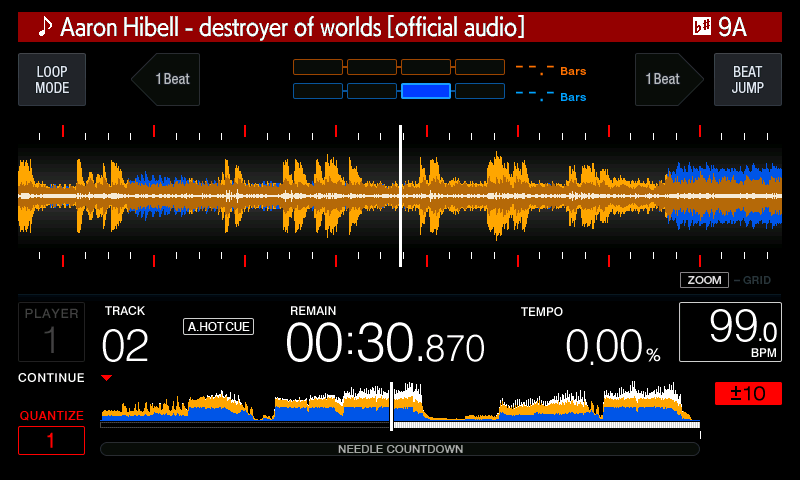Toggle the REMAIN time display mode
The image size is (800, 480).
(x=313, y=311)
